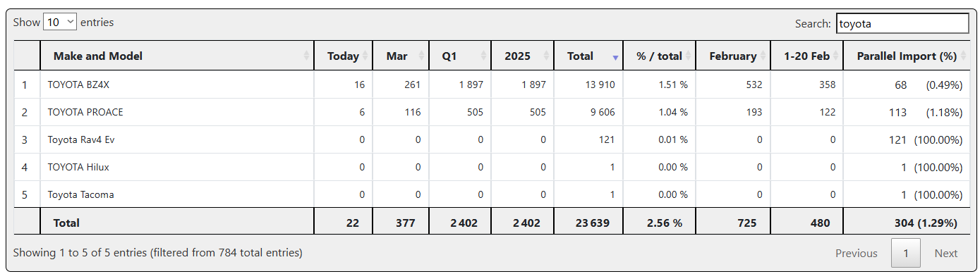
Task: Toggle sort order on Total column
Action: [x=588, y=56]
